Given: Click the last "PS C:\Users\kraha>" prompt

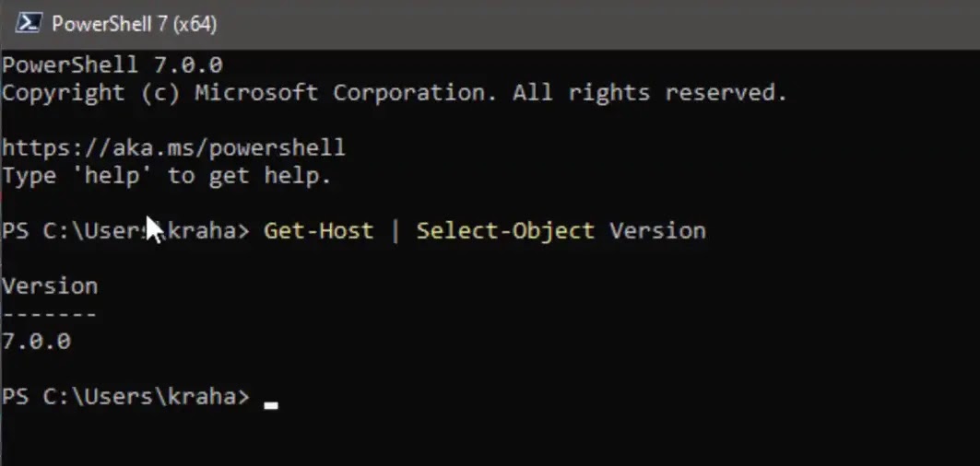Looking at the screenshot, I should (x=124, y=397).
